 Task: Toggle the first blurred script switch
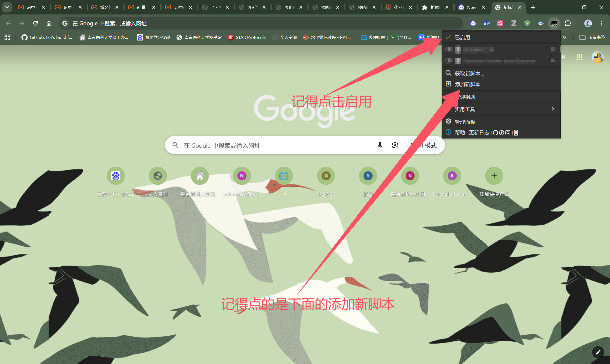[x=449, y=49]
